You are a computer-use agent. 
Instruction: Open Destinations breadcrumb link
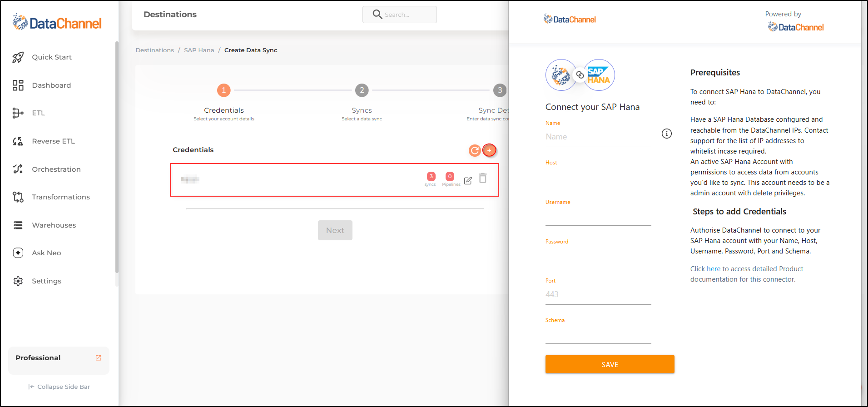pyautogui.click(x=154, y=50)
